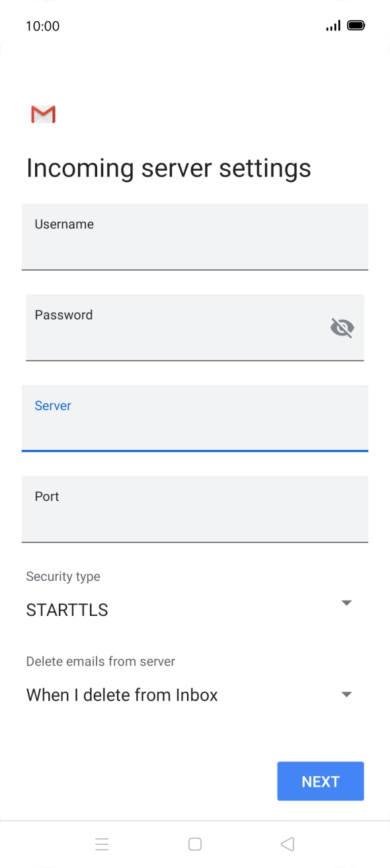
Task: Click the Incoming server settings heading
Action: (169, 168)
